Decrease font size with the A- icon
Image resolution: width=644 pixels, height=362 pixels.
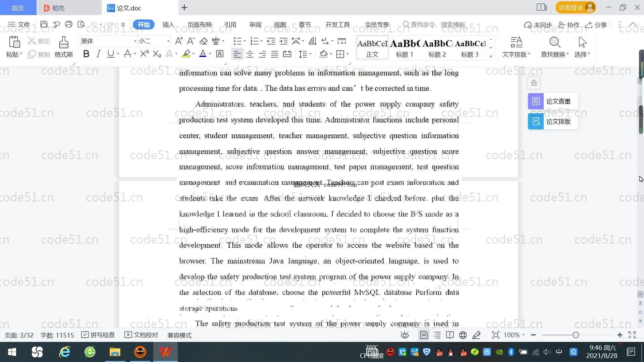[191, 41]
